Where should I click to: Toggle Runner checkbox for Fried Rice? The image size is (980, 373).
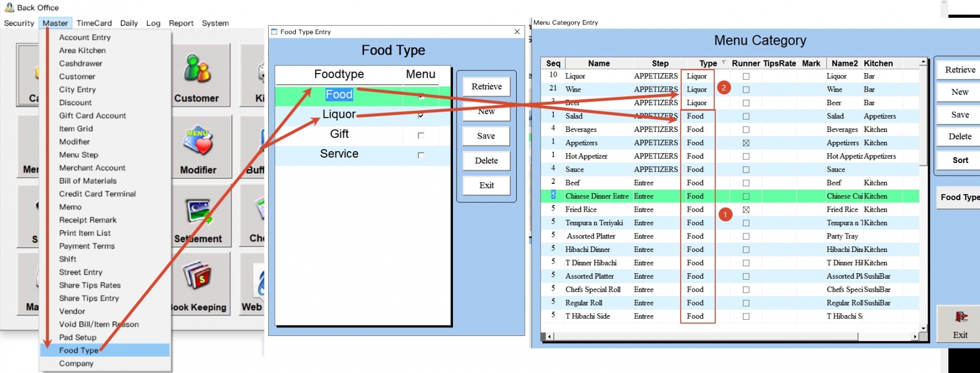[746, 210]
